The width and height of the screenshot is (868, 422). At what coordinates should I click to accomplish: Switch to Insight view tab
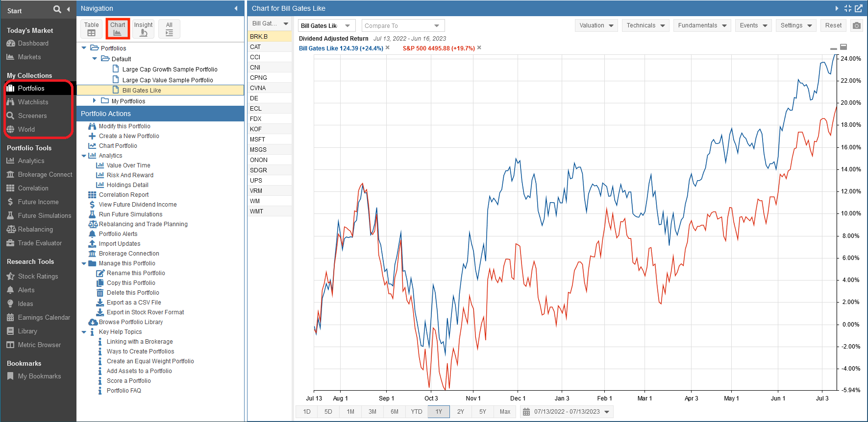coord(143,29)
